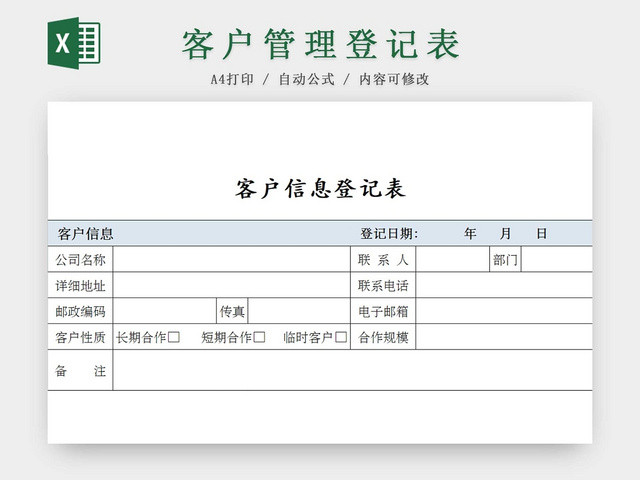Click the empty field beside 部门
This screenshot has height=480, width=640.
[557, 259]
